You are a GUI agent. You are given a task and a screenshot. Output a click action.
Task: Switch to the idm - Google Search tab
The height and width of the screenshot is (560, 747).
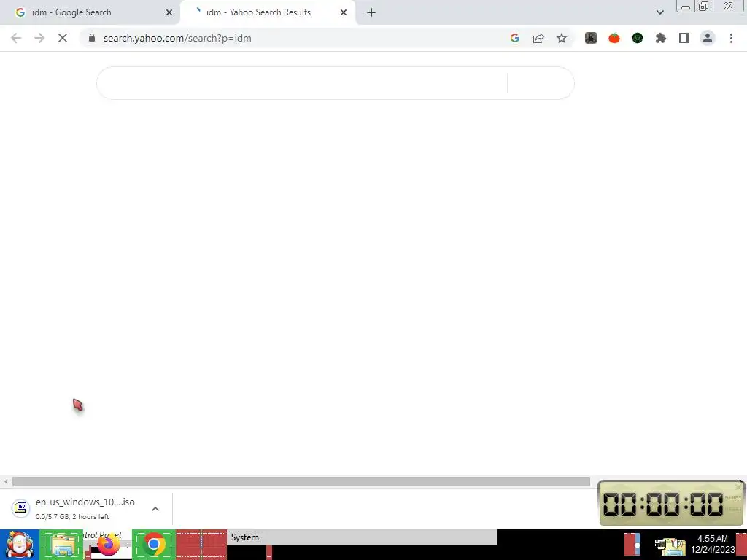[x=90, y=12]
